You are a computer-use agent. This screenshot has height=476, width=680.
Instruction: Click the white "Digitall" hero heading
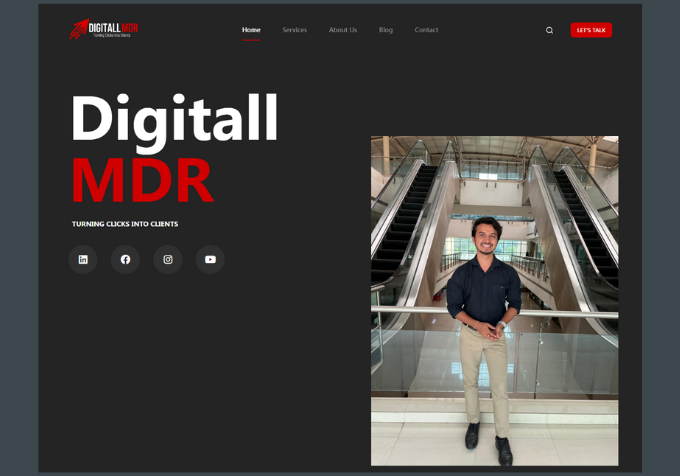(174, 120)
